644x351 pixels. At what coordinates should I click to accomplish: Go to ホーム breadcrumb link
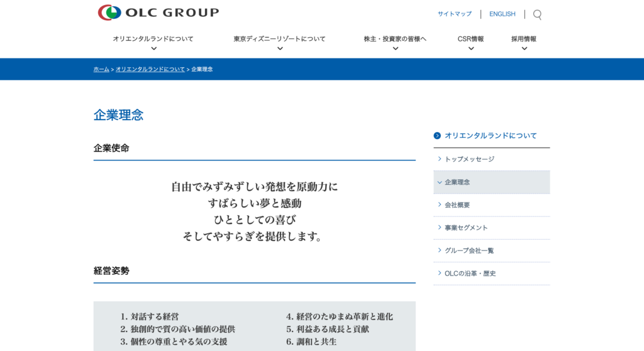coord(101,69)
